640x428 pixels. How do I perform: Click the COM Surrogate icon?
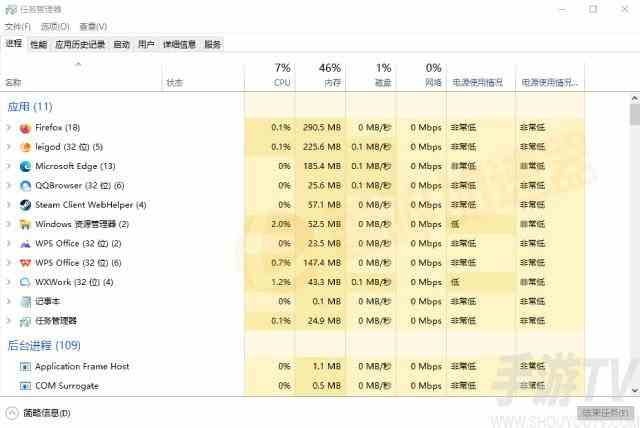(25, 386)
